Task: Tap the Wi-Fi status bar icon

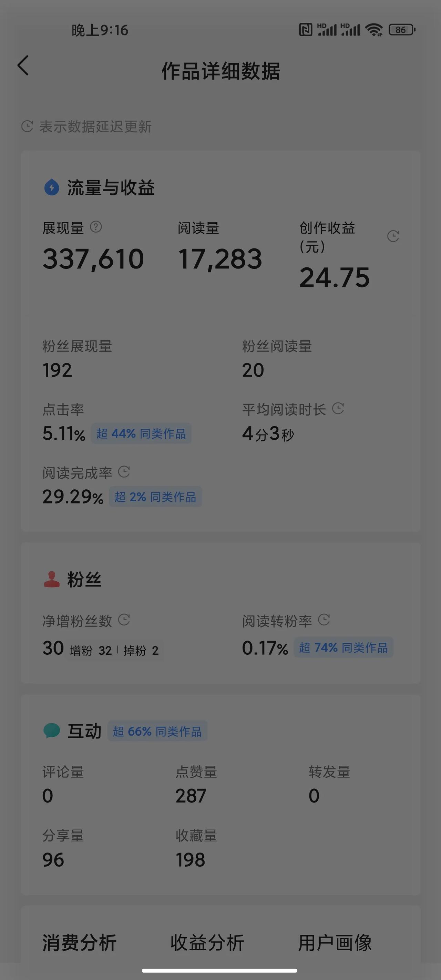Action: tap(374, 30)
